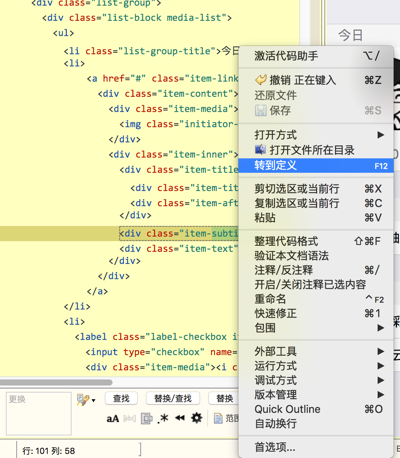
Task: Expand the 运行方式 submenu
Action: (x=316, y=366)
